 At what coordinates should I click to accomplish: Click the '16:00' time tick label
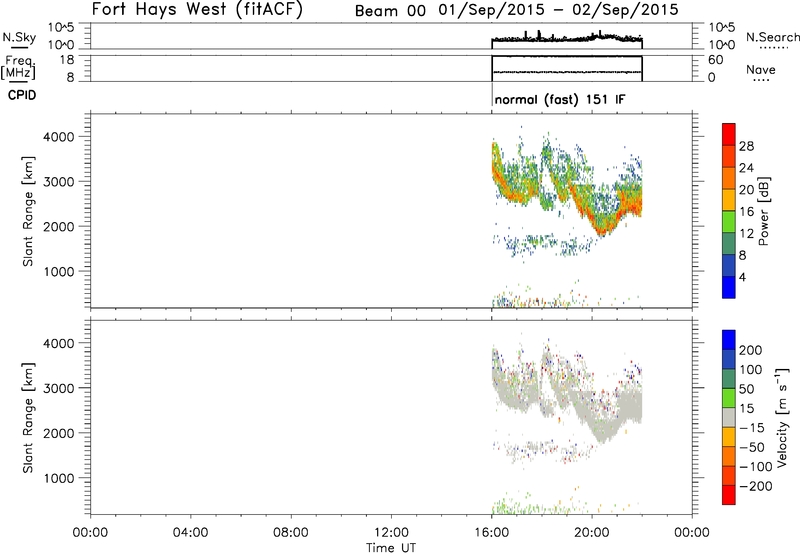(x=491, y=533)
